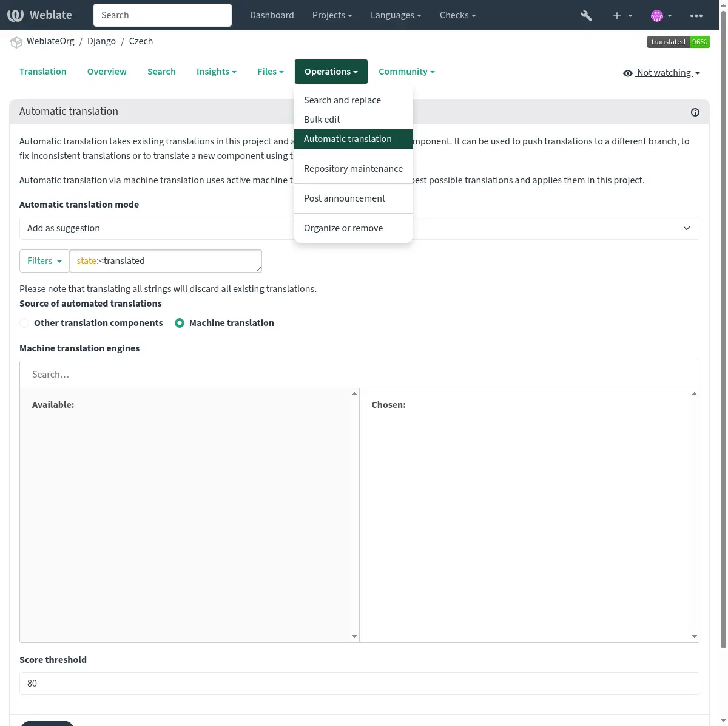The image size is (728, 726).
Task: Switch to the Overview tab
Action: coord(107,72)
